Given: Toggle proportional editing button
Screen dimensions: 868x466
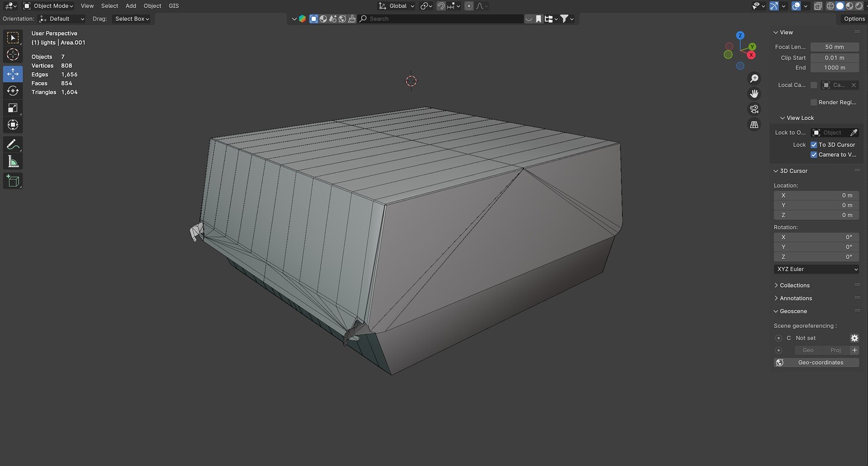Looking at the screenshot, I should pos(469,6).
